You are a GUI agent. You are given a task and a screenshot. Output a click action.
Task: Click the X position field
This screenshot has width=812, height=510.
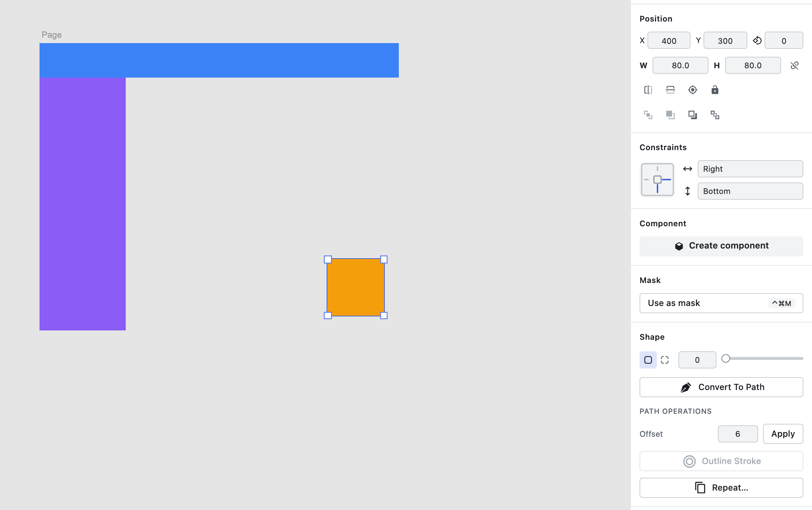(x=669, y=41)
